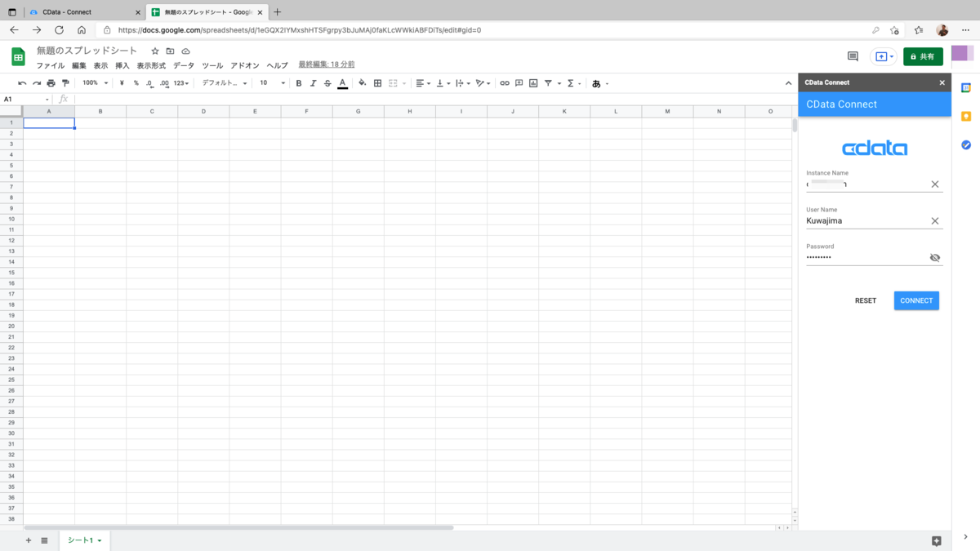The width and height of the screenshot is (980, 551).
Task: Click the green 共有 share button
Action: pyautogui.click(x=923, y=57)
